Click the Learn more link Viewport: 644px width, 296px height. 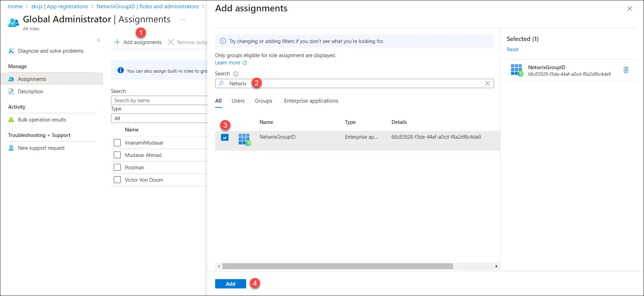click(x=228, y=63)
